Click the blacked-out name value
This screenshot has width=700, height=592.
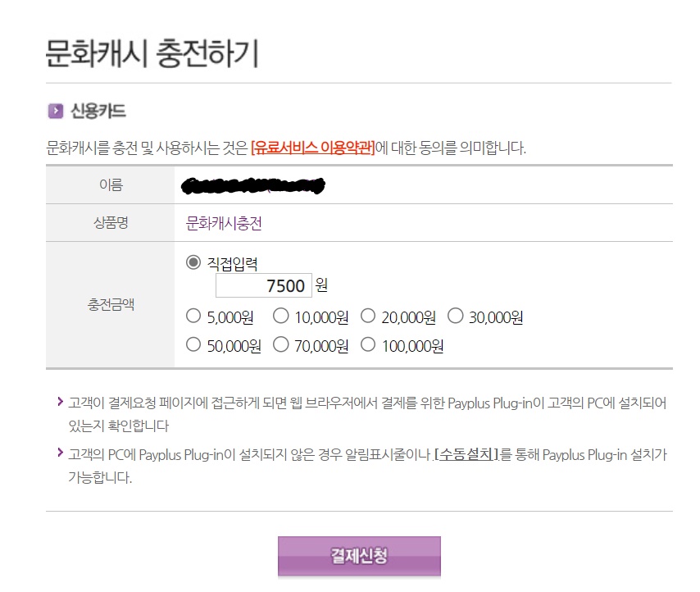252,186
